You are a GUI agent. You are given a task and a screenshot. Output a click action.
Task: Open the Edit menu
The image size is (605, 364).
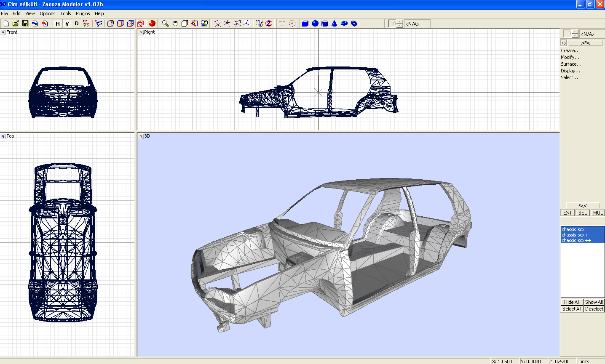pos(16,13)
